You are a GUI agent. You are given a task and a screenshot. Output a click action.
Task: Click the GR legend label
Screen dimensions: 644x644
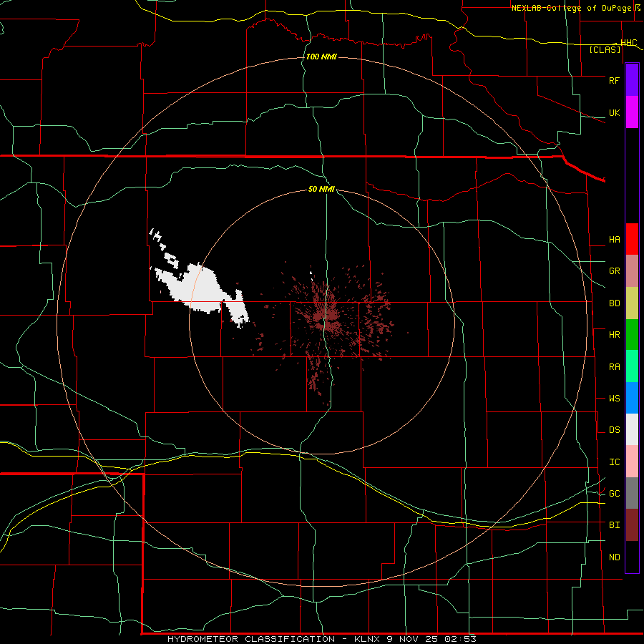click(614, 271)
